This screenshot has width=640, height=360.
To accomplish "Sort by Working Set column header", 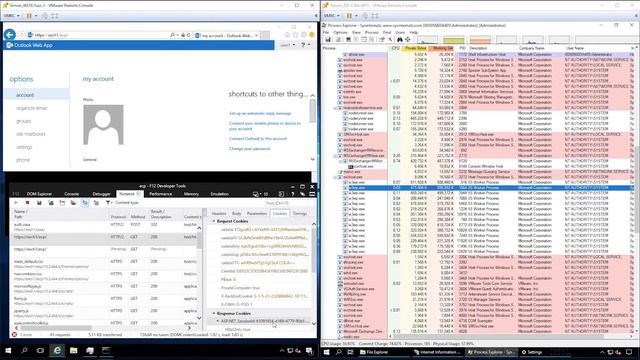I will point(442,48).
